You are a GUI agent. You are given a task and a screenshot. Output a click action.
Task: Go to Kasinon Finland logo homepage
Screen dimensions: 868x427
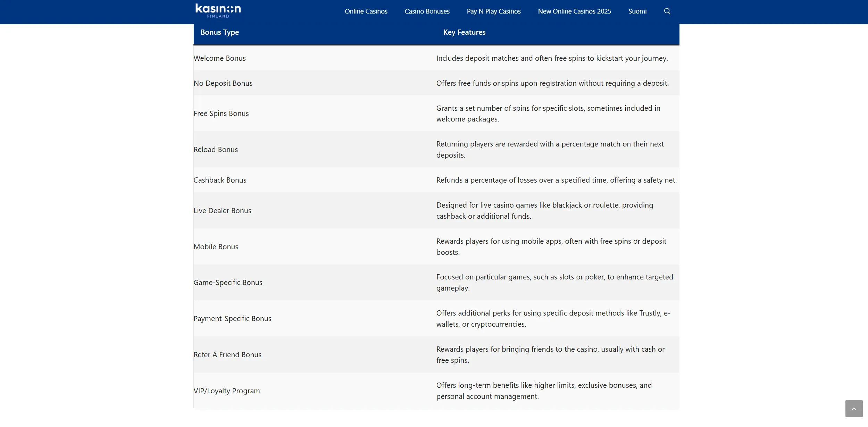click(x=218, y=11)
